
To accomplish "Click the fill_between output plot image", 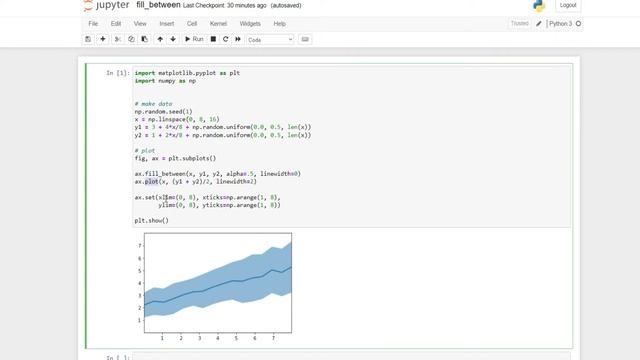I will 215,287.
